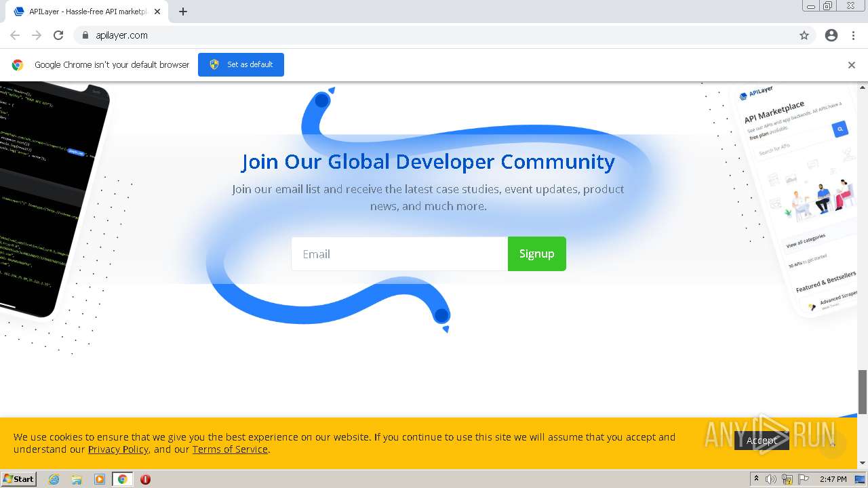Click the green Signup button

tap(537, 253)
